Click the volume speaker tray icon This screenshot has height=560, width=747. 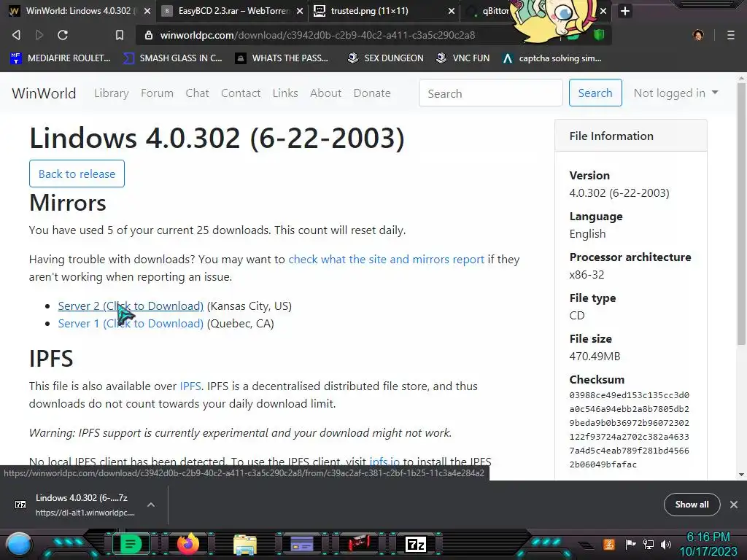[x=666, y=544]
